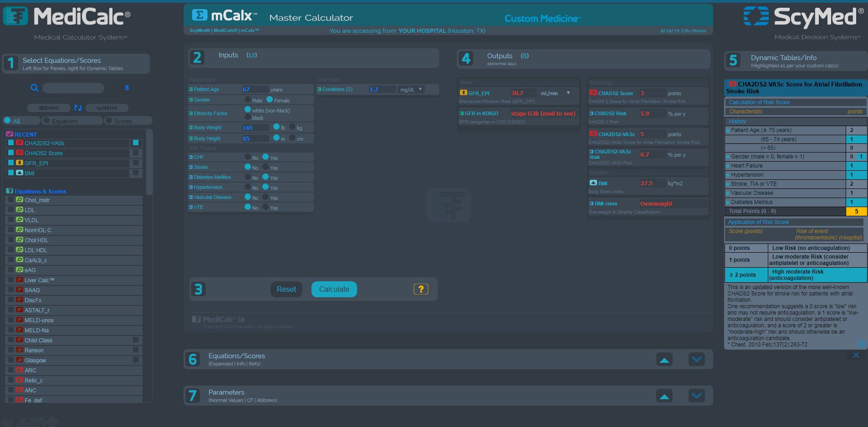Set Vascular Disease to Yes
Image resolution: width=868 pixels, height=427 pixels.
click(266, 197)
